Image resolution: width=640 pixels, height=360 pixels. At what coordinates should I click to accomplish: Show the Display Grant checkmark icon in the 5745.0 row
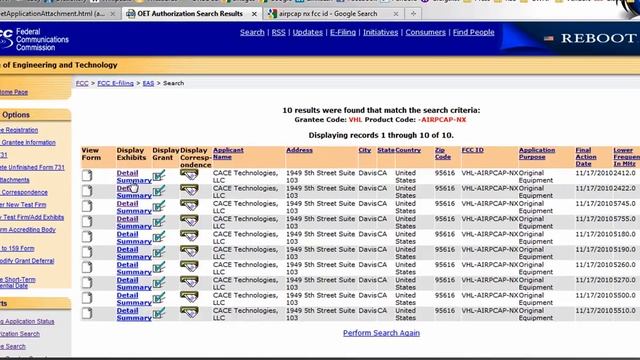pos(159,206)
